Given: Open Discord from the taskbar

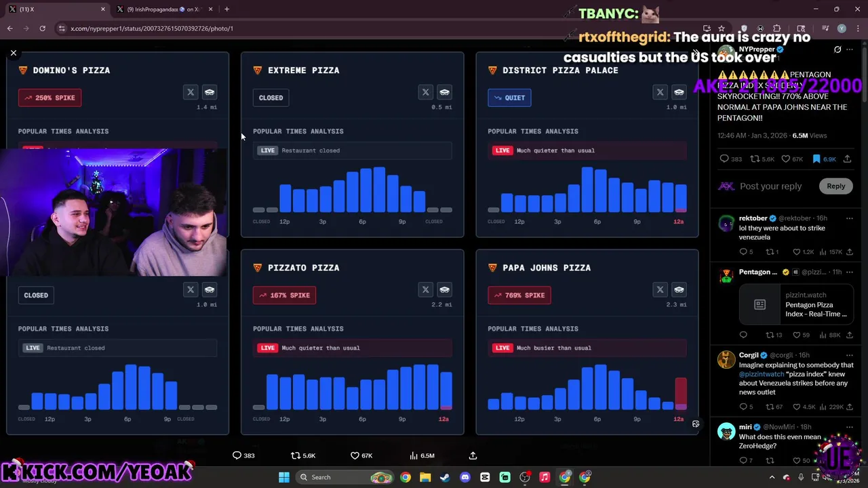Looking at the screenshot, I should point(465,477).
